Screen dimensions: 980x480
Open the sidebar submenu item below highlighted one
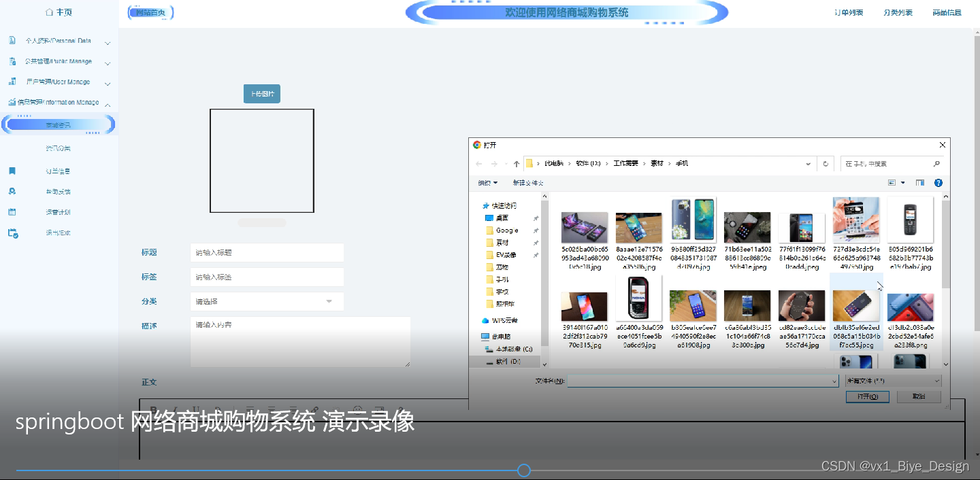(x=58, y=148)
